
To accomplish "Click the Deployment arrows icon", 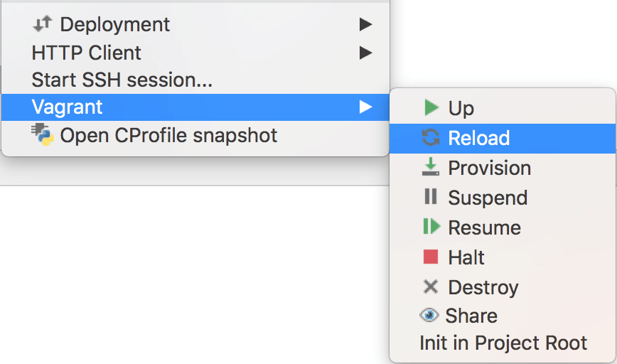I will pyautogui.click(x=43, y=24).
